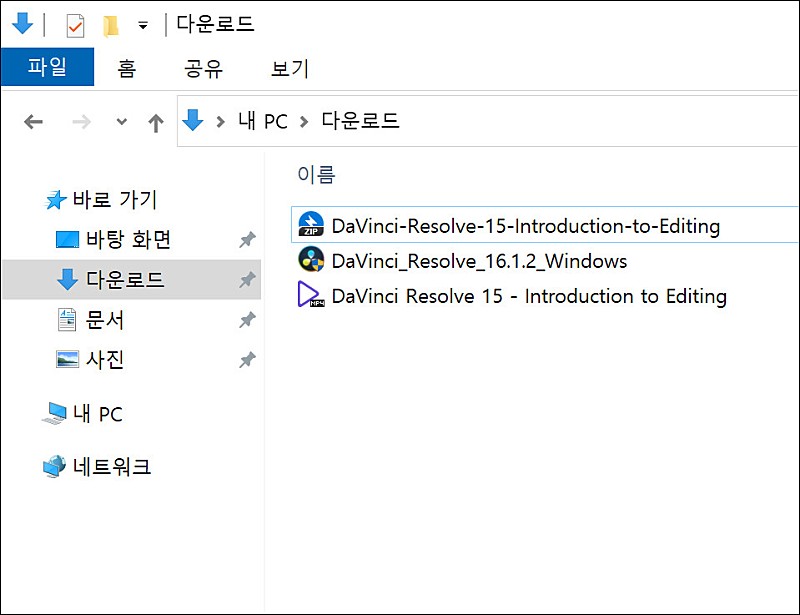Go up one folder level arrow
Viewport: 800px width, 615px height.
point(156,123)
